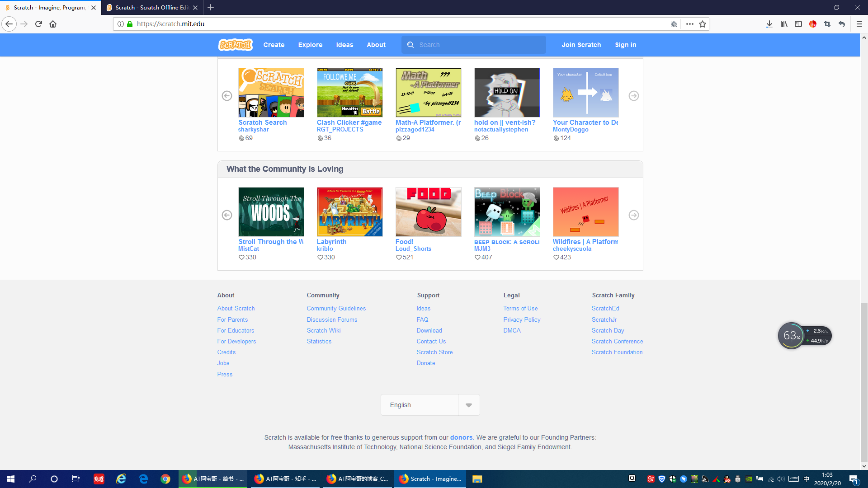Click the Join Scratch button
The width and height of the screenshot is (868, 488).
click(x=581, y=45)
